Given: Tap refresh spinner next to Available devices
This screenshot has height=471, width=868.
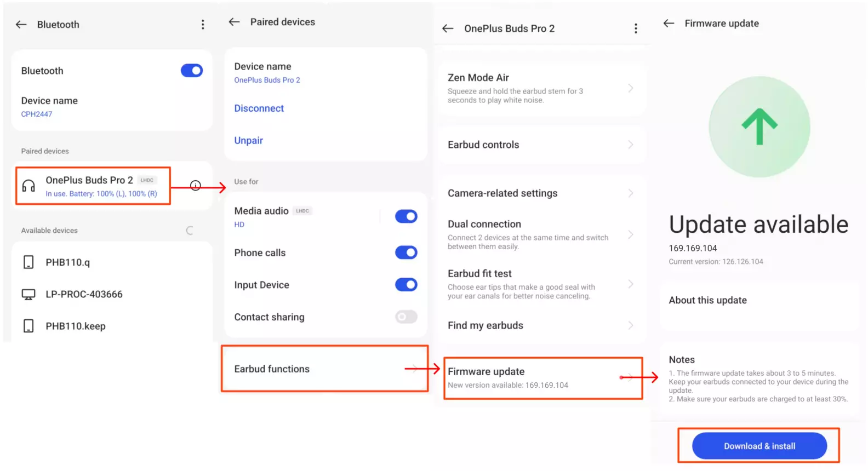Looking at the screenshot, I should click(190, 231).
